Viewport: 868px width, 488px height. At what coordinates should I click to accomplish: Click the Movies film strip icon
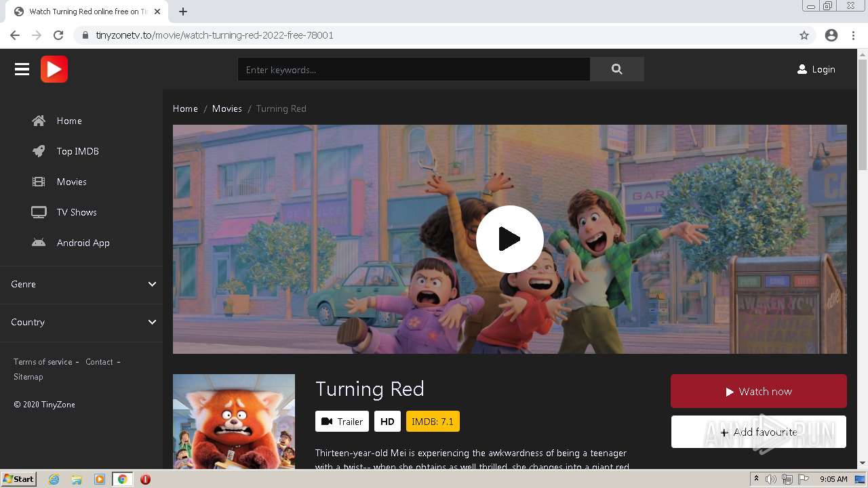click(39, 182)
